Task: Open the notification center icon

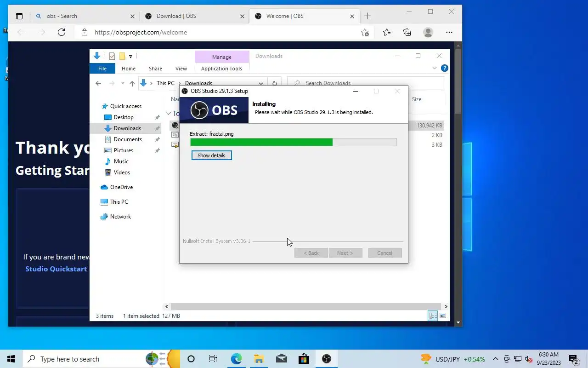Action: click(574, 359)
